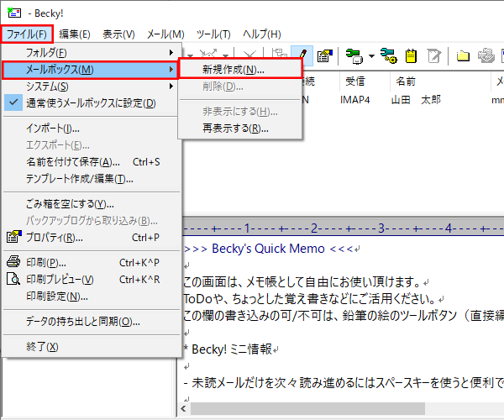Choose ごみ箱を空にする(Y)... entry
Image resolution: width=504 pixels, height=420 pixels.
click(91, 204)
